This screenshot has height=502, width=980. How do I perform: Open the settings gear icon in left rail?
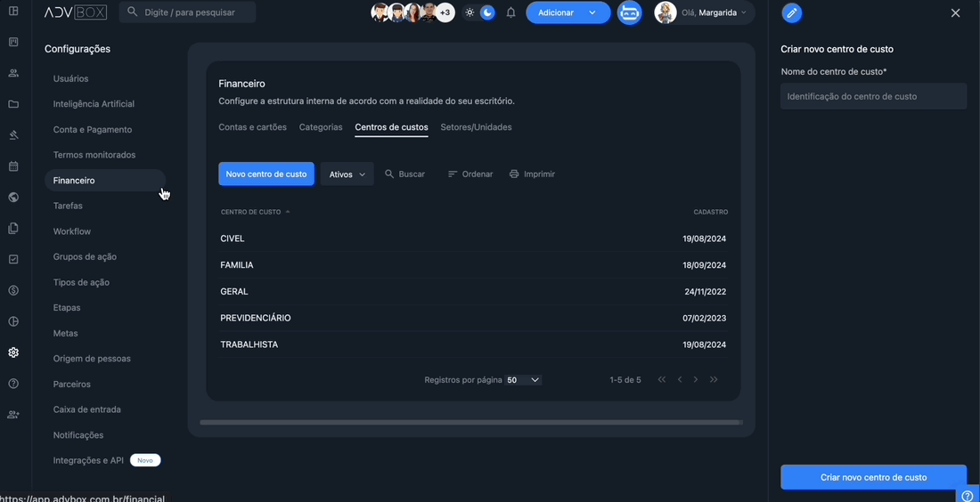click(x=13, y=352)
